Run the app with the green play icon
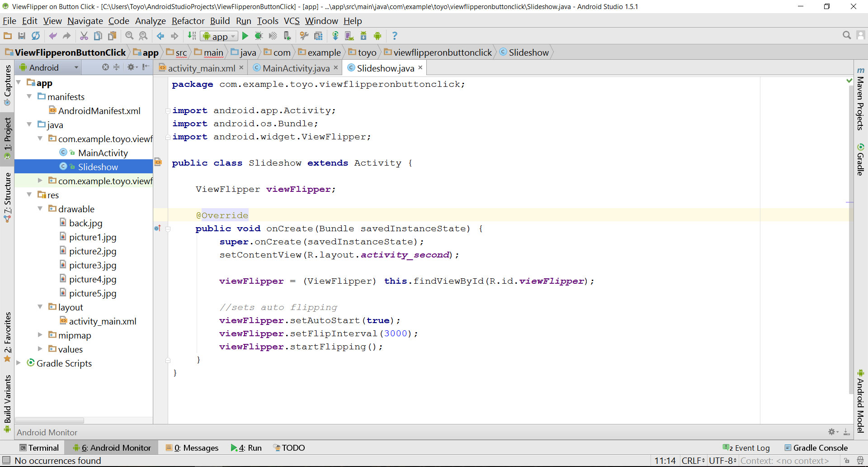Viewport: 868px width, 467px height. [245, 36]
